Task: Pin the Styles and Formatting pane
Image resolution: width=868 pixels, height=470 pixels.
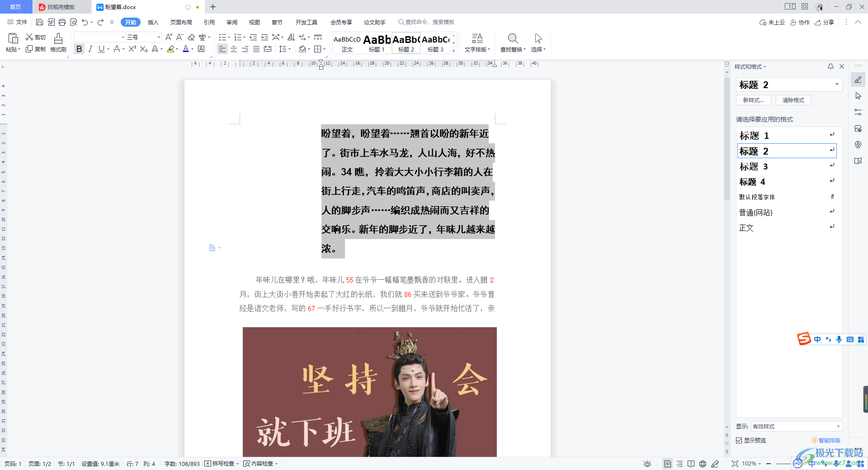Action: [x=830, y=66]
